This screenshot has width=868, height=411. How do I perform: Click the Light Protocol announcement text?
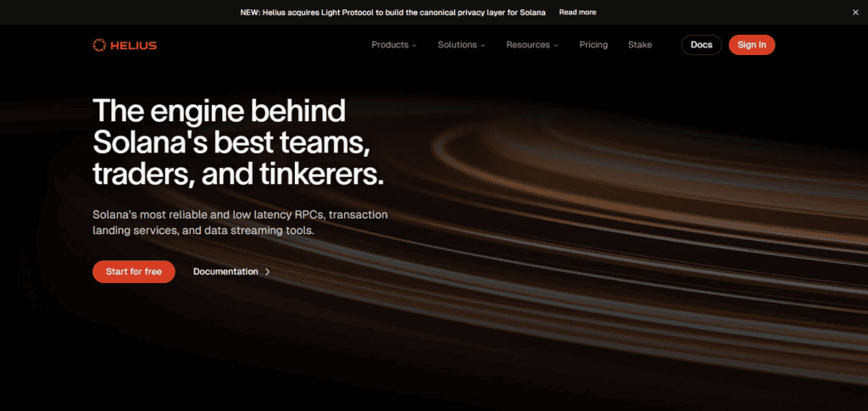[393, 12]
